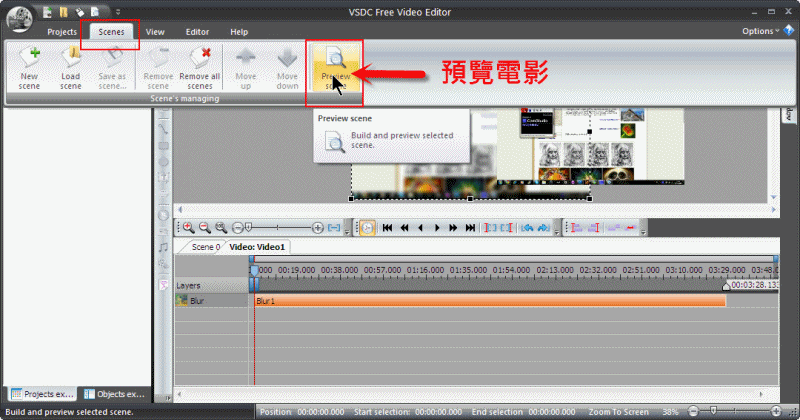Jump to the end of timeline

(x=470, y=228)
